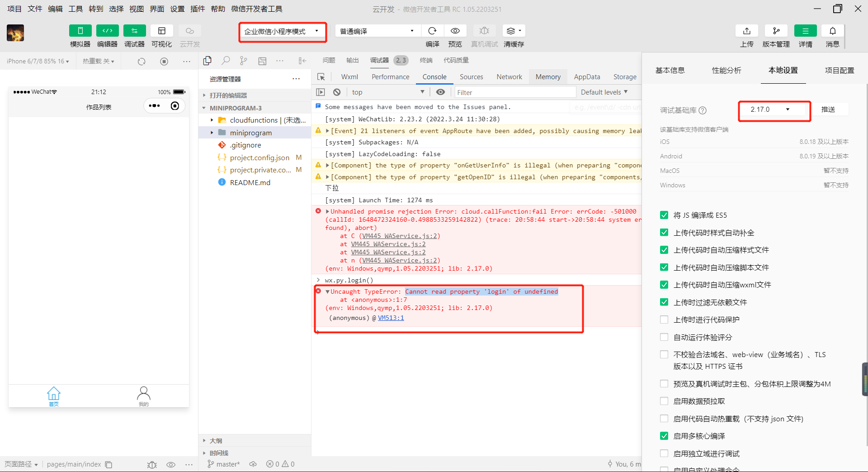Open the 企业微信小程序模式 mode dropdown
This screenshot has width=868, height=472.
click(x=282, y=31)
